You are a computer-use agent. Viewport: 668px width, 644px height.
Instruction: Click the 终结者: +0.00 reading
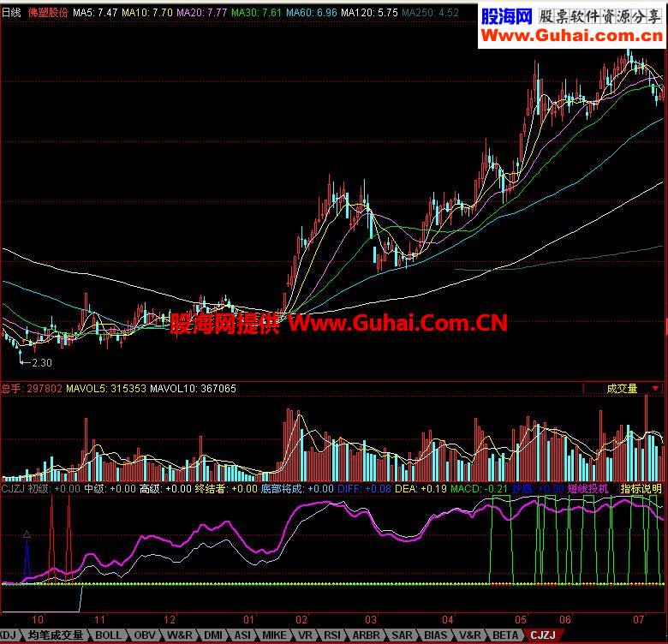click(x=226, y=488)
